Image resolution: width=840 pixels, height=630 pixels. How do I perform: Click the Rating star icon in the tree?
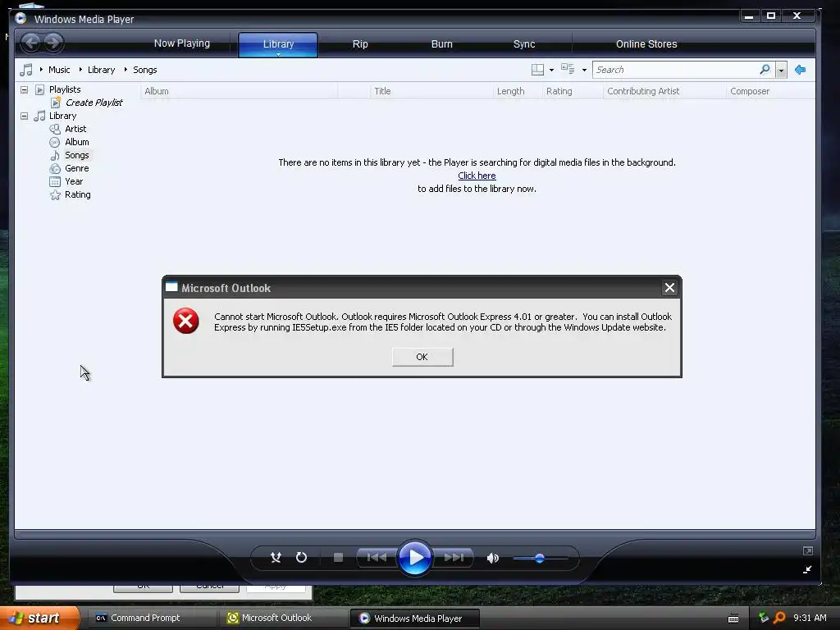point(55,195)
